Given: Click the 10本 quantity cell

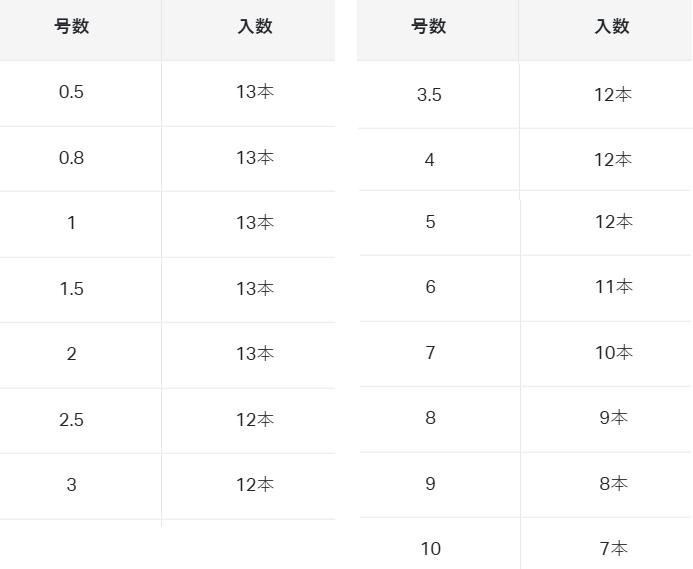Looking at the screenshot, I should (x=613, y=353).
